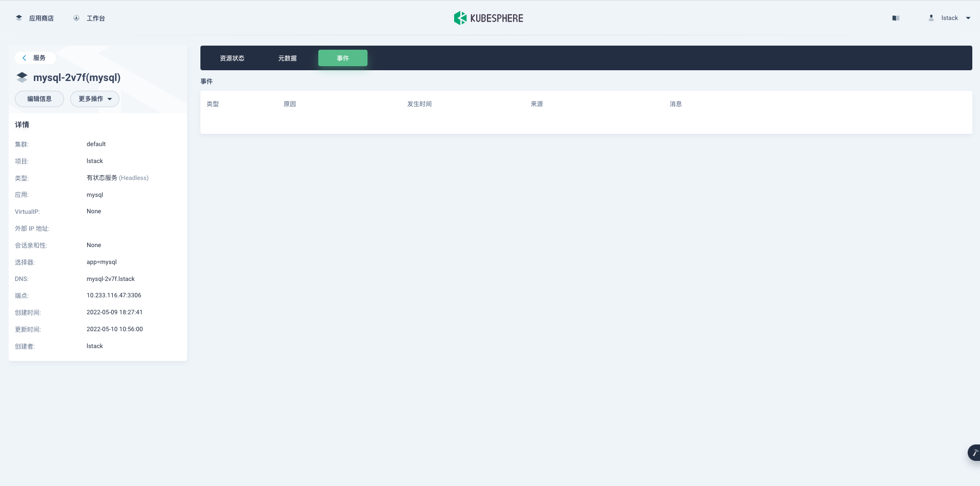
Task: Click the service layers icon beside mysql-2v7f
Action: click(22, 77)
